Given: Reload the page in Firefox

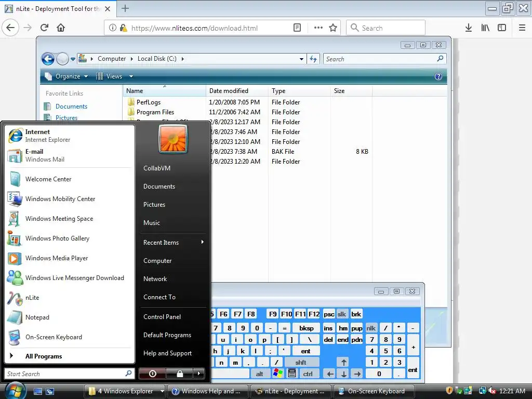Looking at the screenshot, I should pos(44,28).
